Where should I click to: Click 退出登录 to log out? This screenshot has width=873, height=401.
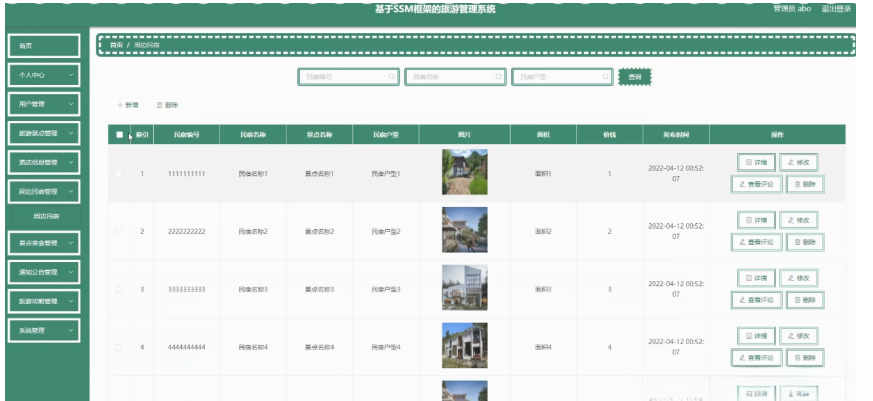coord(836,9)
